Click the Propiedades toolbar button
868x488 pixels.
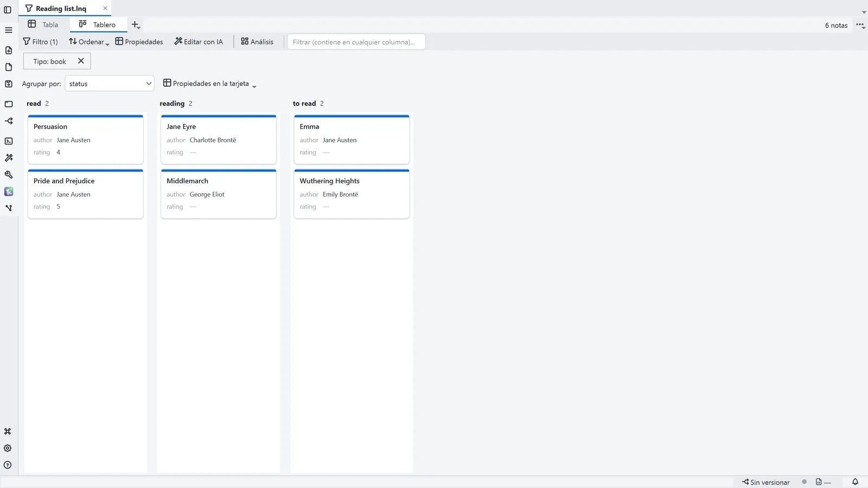139,42
